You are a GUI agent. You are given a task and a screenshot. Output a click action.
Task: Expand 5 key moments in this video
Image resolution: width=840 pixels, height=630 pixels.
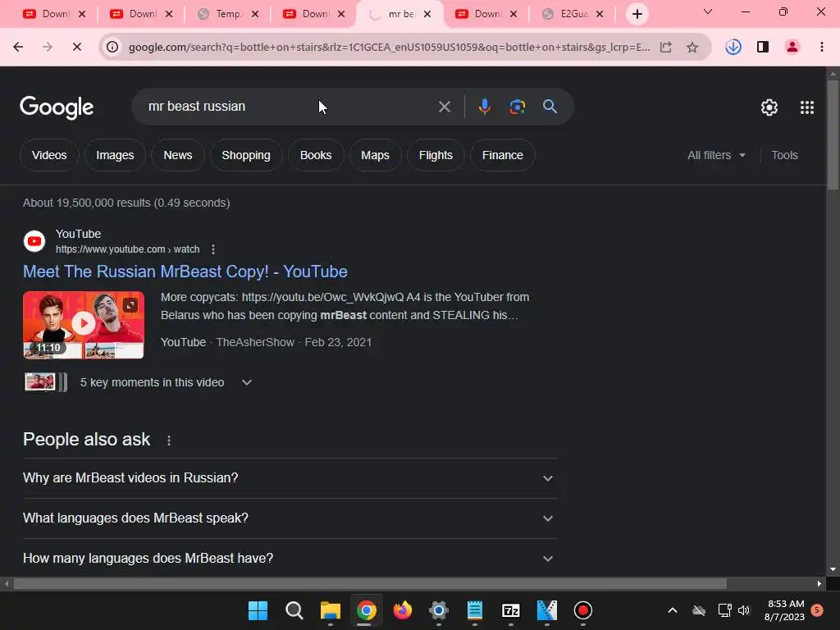coord(246,382)
